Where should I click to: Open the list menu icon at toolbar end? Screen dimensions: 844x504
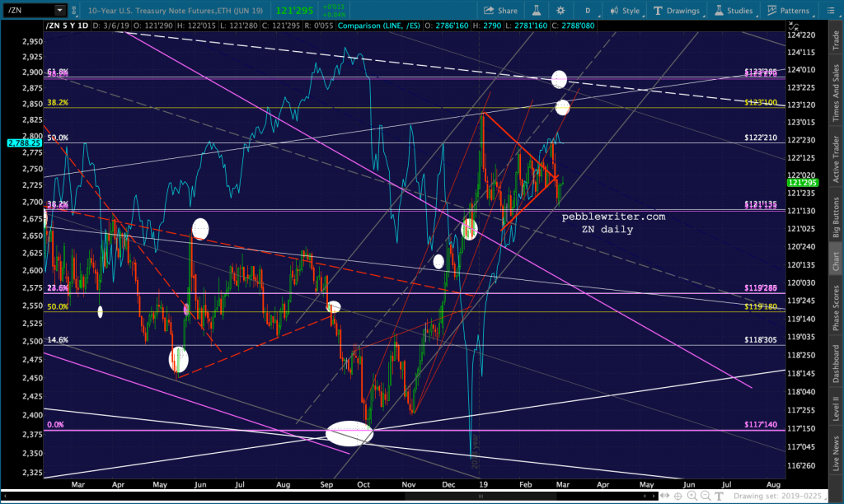click(831, 10)
